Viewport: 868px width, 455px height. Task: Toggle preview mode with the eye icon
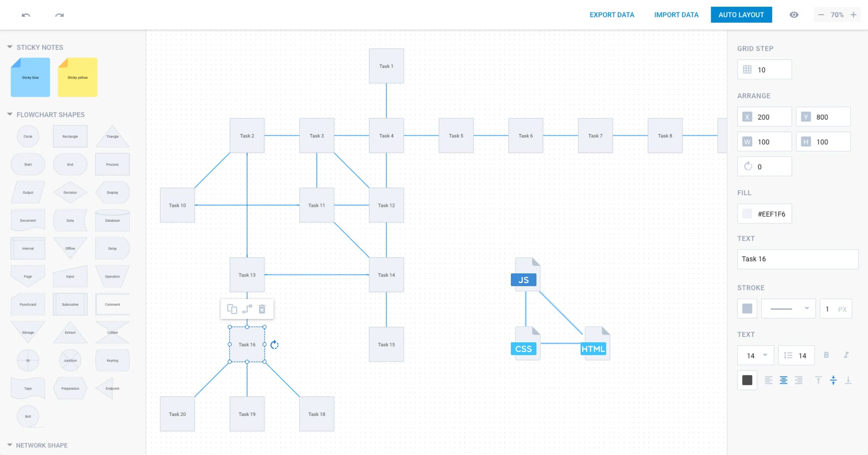(x=794, y=15)
